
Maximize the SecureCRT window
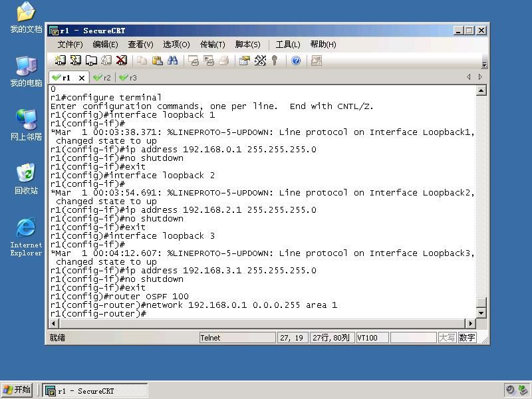click(469, 31)
